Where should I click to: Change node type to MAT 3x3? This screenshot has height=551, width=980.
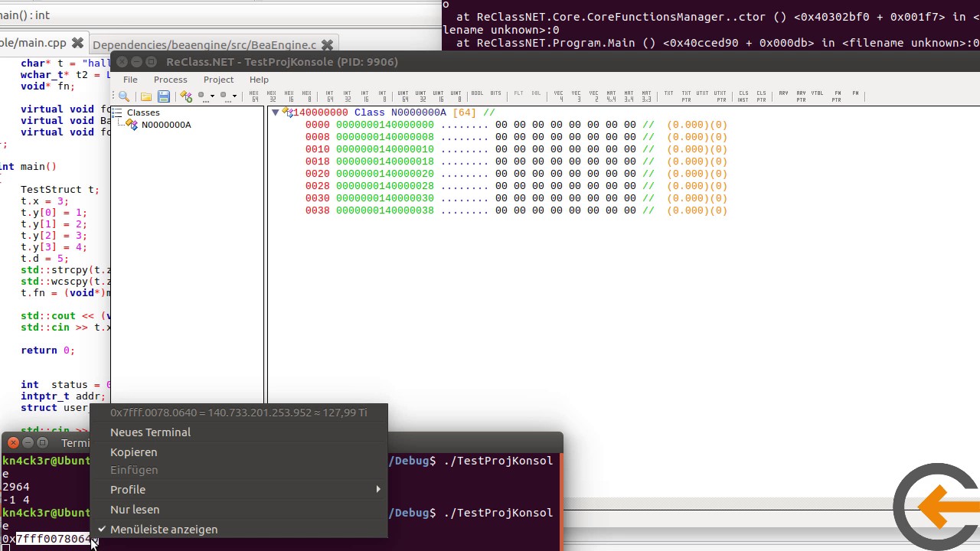pos(647,96)
